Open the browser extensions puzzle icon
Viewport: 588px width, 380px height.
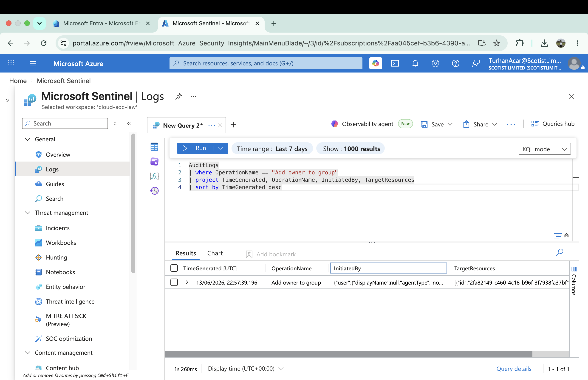click(520, 43)
